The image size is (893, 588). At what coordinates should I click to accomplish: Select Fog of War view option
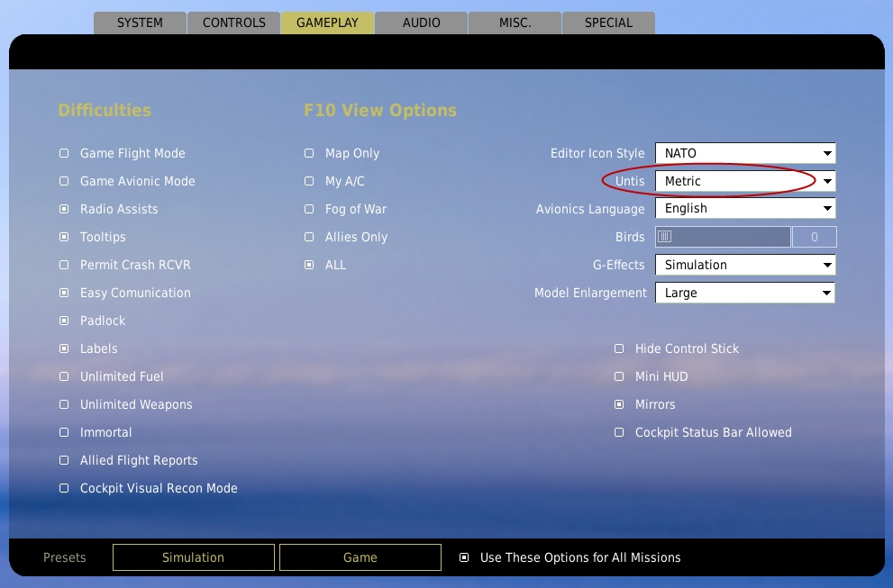309,209
